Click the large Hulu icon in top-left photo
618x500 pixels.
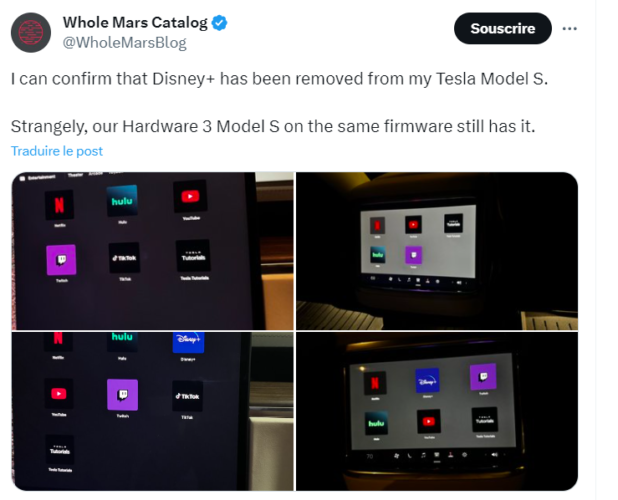pyautogui.click(x=122, y=201)
